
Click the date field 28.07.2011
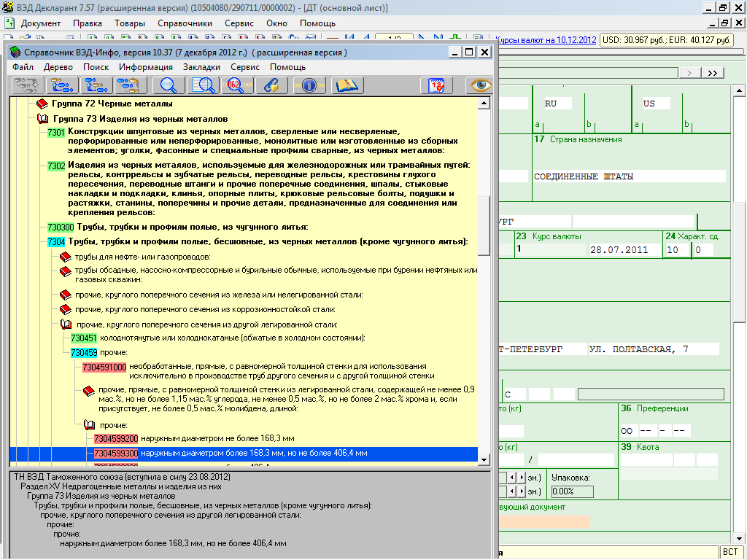[x=624, y=250]
